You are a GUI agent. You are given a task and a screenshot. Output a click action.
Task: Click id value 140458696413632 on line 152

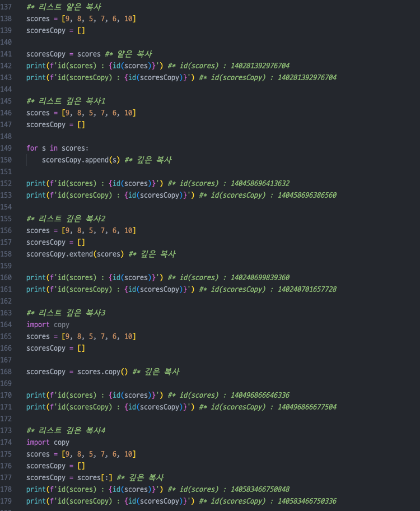tap(260, 183)
